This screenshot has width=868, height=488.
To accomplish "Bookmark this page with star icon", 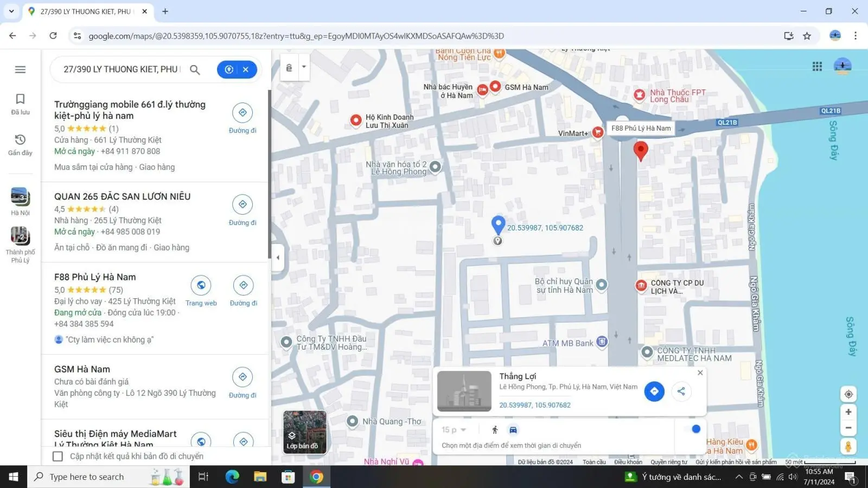I will point(807,36).
